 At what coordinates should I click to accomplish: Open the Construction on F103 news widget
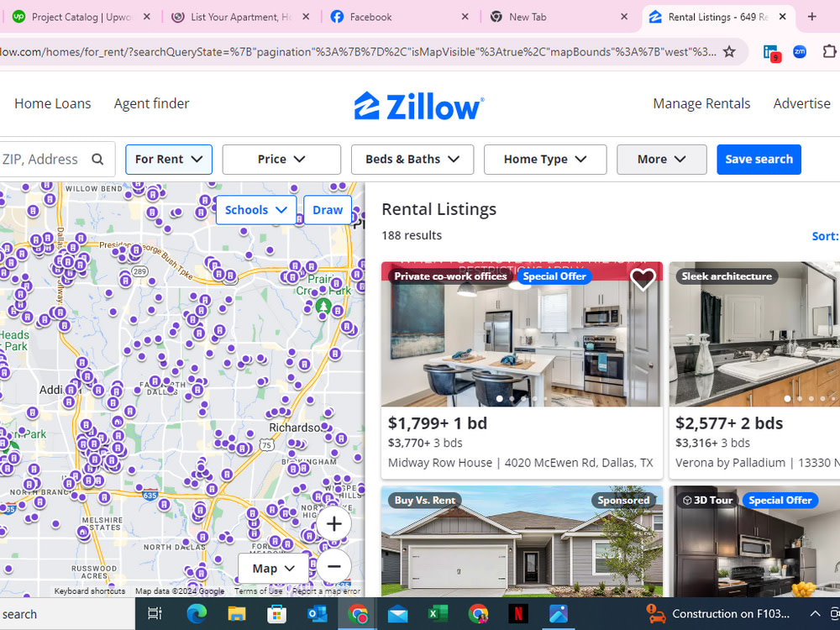click(718, 613)
